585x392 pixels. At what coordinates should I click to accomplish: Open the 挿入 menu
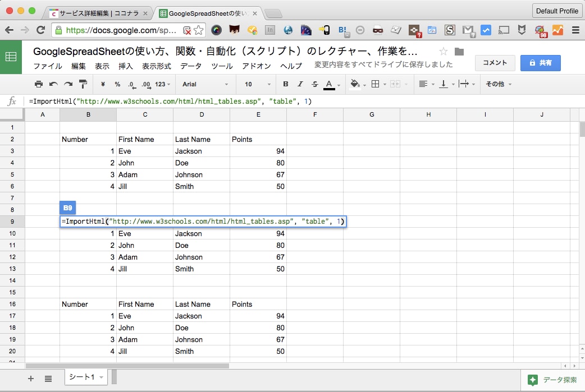[x=125, y=66]
